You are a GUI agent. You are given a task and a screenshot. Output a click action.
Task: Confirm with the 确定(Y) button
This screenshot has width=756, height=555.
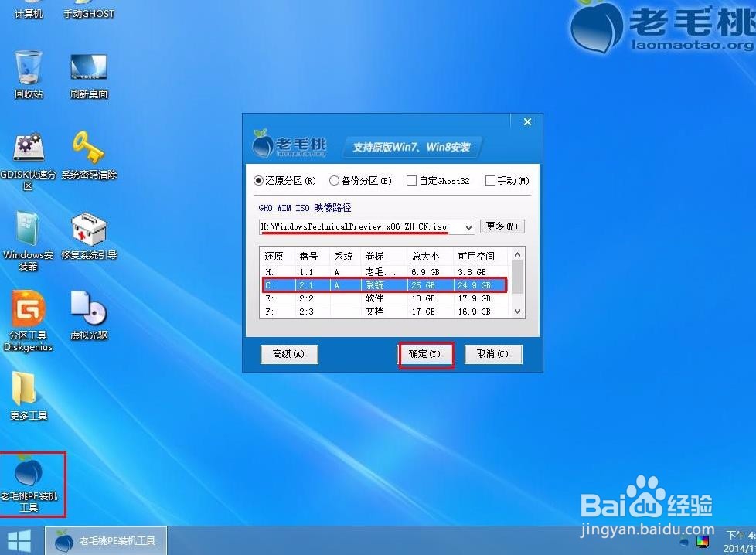tap(425, 354)
